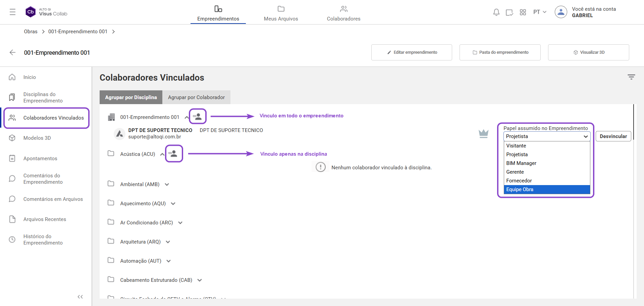Click the notifications bell icon
The image size is (644, 306).
[x=496, y=12]
